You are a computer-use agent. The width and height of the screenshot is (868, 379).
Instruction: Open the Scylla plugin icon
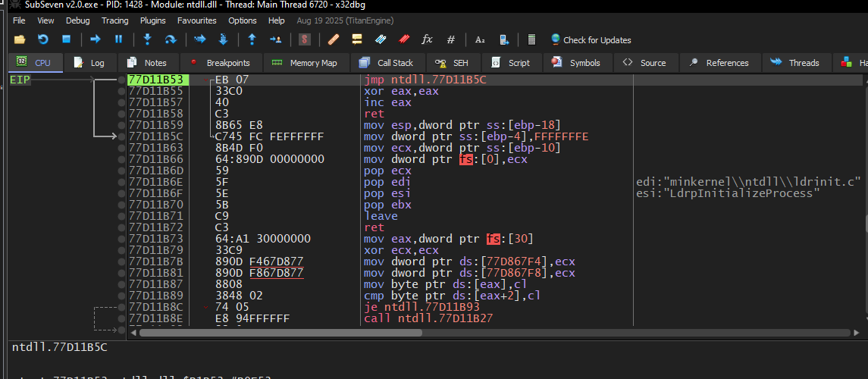(x=304, y=39)
